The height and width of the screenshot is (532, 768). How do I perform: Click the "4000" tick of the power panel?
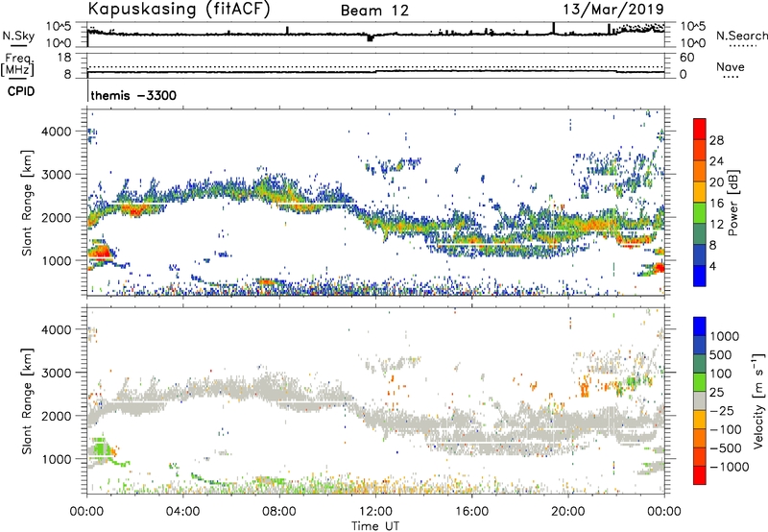[x=56, y=132]
